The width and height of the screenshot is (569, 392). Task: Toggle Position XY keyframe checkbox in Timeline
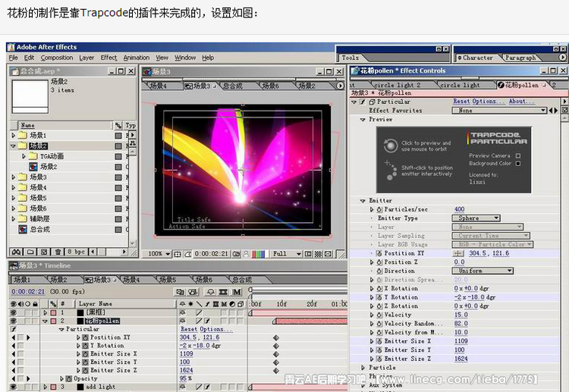pyautogui.click(x=20, y=337)
